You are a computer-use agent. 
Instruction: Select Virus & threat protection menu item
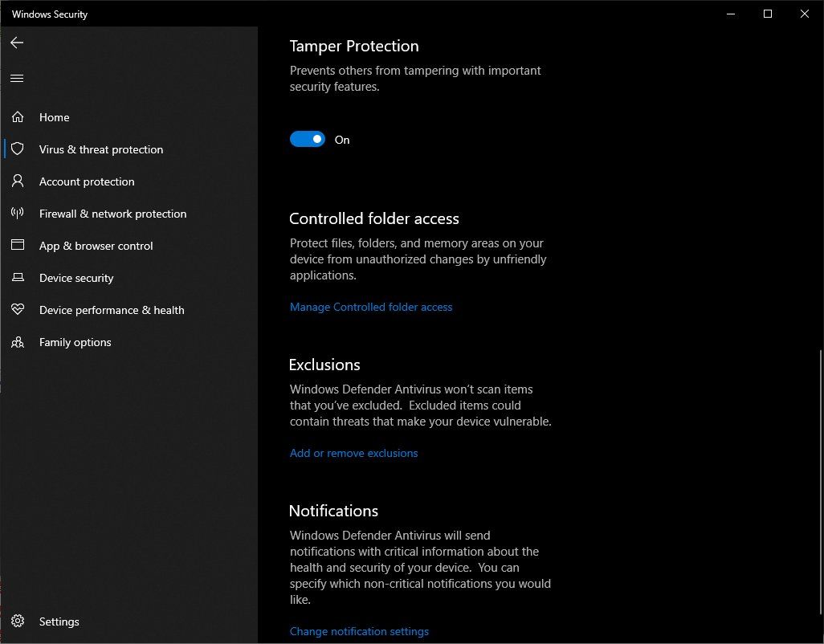[x=101, y=149]
